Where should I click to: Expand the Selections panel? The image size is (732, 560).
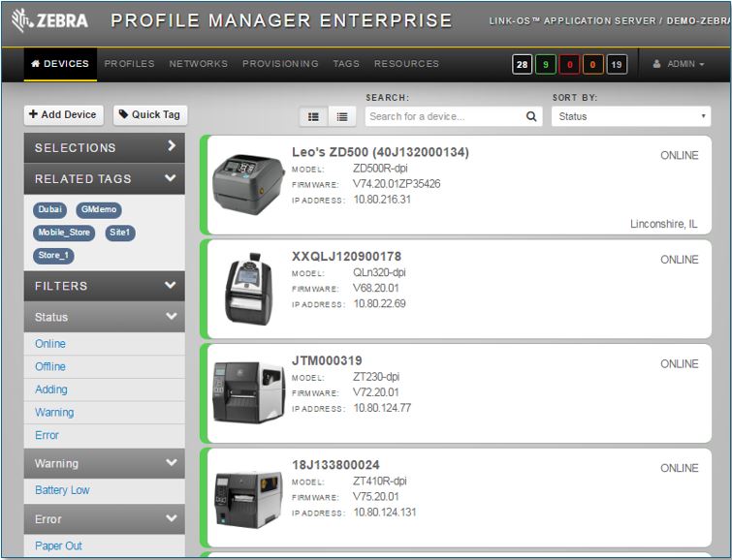pyautogui.click(x=105, y=147)
